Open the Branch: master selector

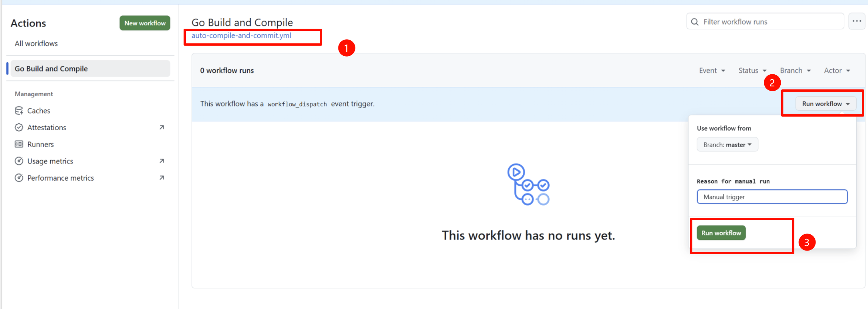pyautogui.click(x=727, y=145)
